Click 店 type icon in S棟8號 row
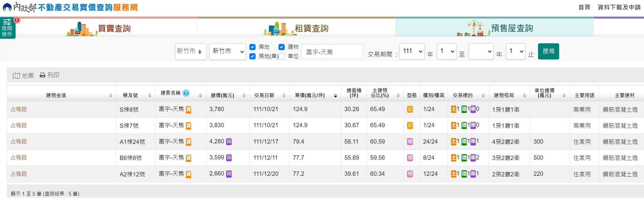 410,109
